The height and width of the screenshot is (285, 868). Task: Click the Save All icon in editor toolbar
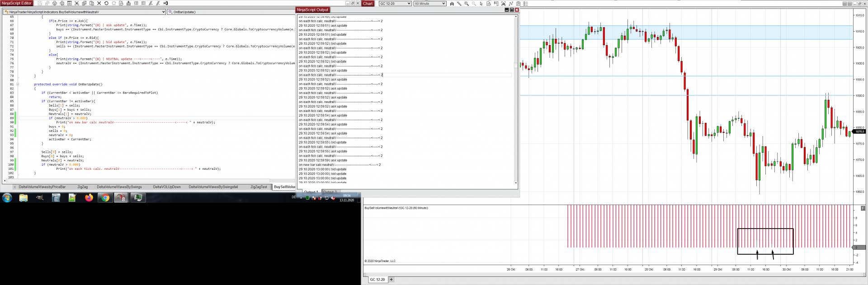(x=47, y=3)
